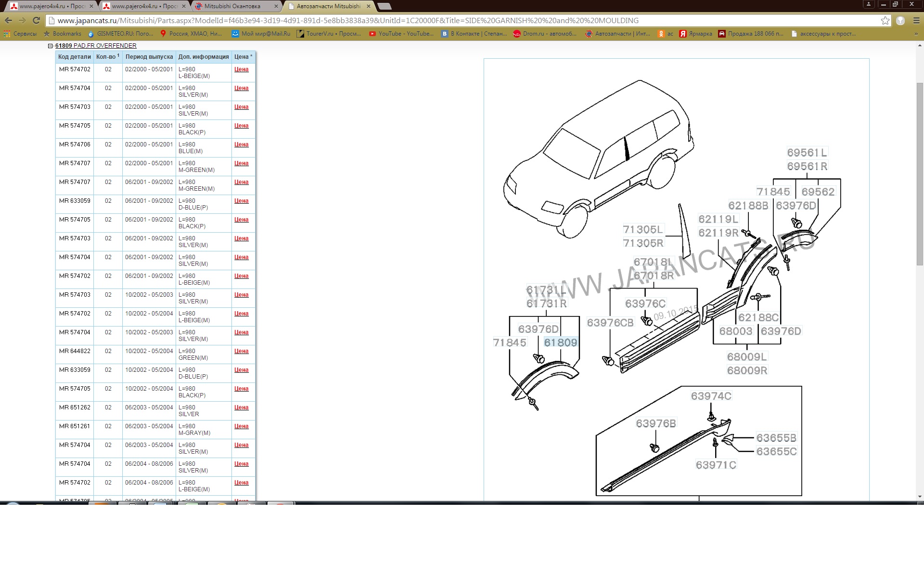This screenshot has width=924, height=578.
Task: Open the Сервисы apps shortcut
Action: [x=20, y=34]
